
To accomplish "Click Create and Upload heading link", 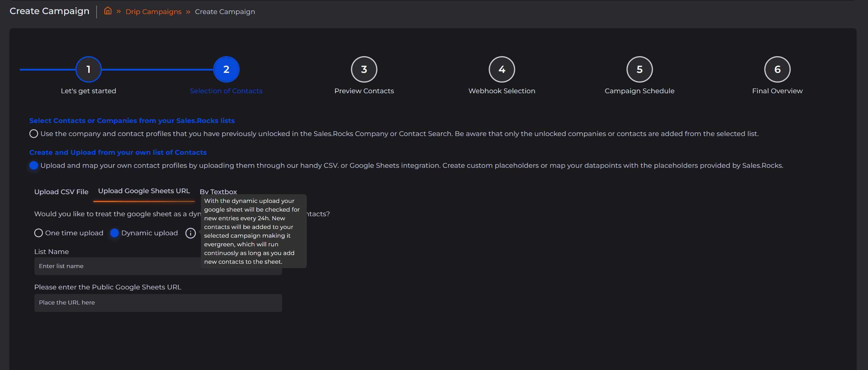I will [118, 152].
